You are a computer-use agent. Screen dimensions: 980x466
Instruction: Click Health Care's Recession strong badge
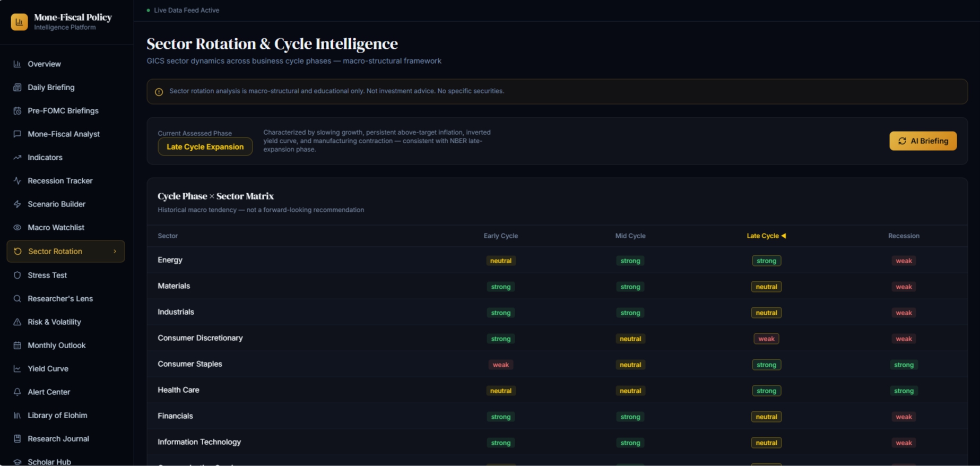904,391
